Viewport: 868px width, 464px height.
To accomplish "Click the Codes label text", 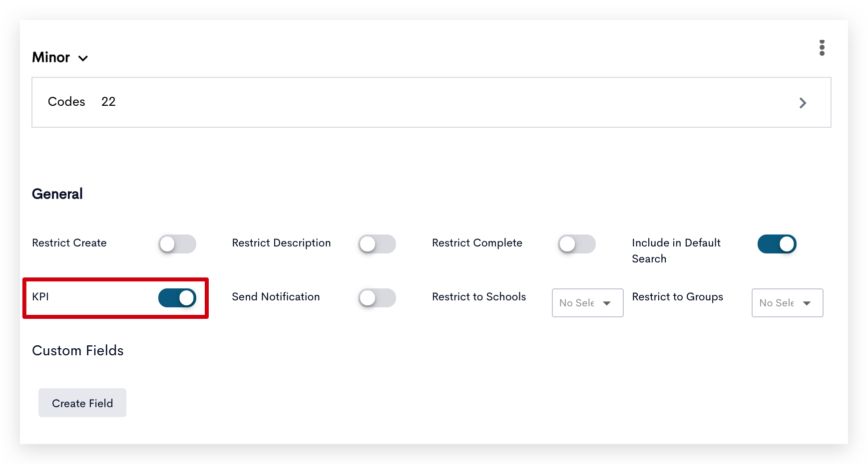I will tap(66, 102).
